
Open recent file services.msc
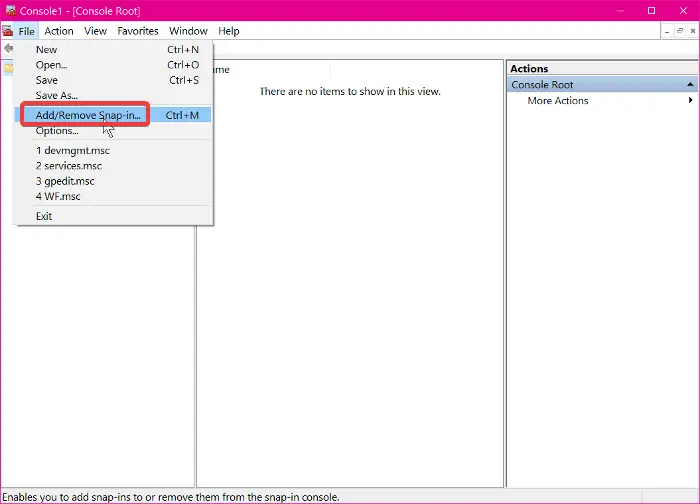pyautogui.click(x=114, y=166)
